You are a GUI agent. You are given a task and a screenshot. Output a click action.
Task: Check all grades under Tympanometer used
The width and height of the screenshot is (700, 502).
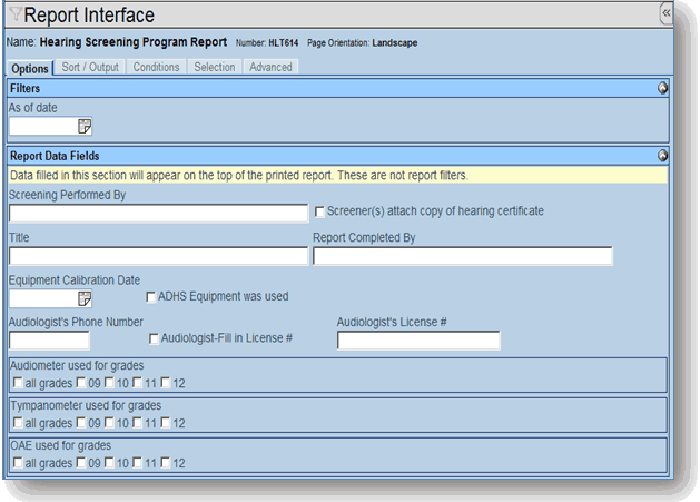click(x=18, y=422)
